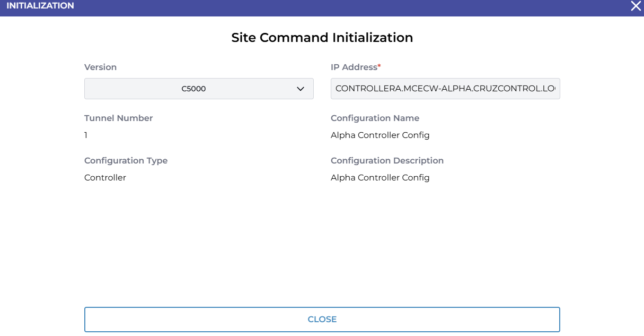Screen dimensions: 644x336
Task: Select the C5000 value in the Version box
Action: click(193, 89)
